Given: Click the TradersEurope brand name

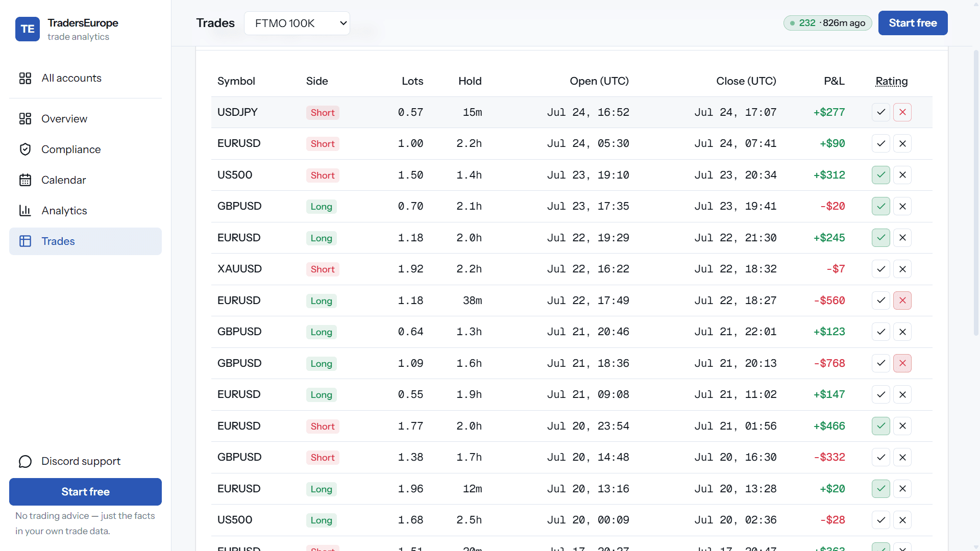Looking at the screenshot, I should pyautogui.click(x=83, y=23).
